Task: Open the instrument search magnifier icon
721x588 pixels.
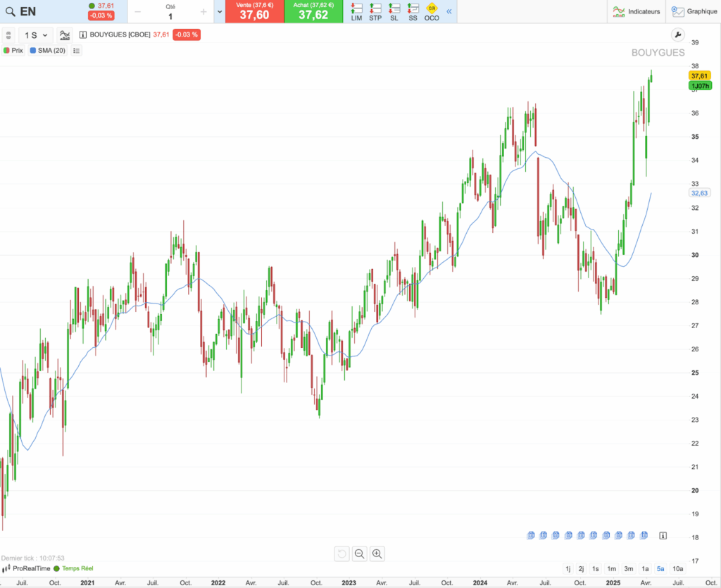Action: coord(10,11)
